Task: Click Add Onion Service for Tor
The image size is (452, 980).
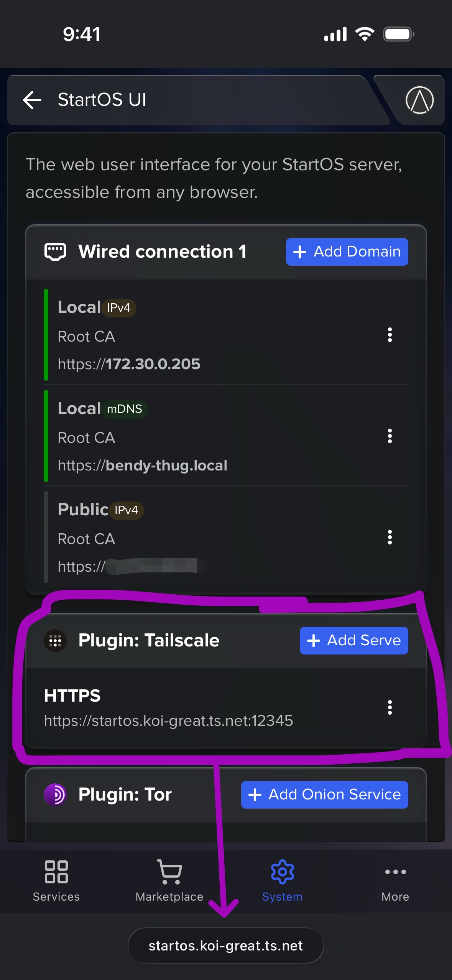Action: tap(325, 794)
